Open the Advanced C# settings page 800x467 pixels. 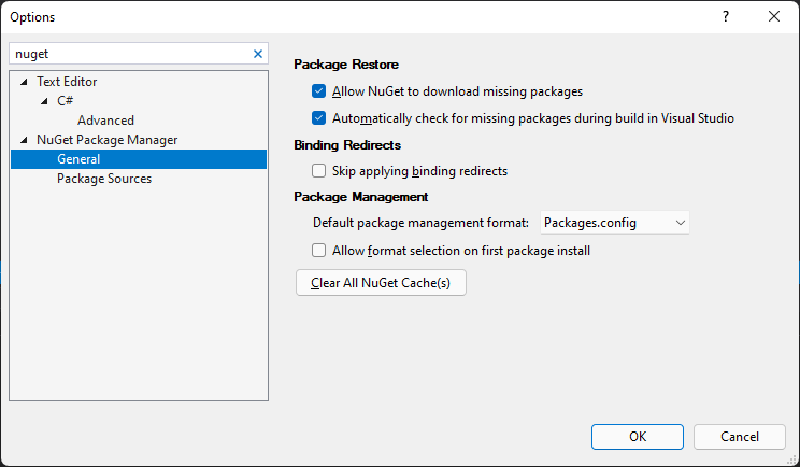coord(105,120)
